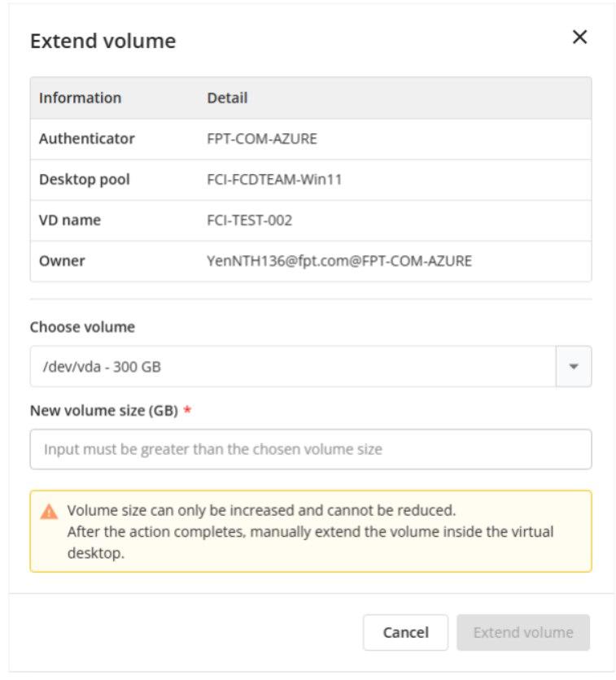
Task: Close the Extend volume dialog
Action: pyautogui.click(x=579, y=37)
